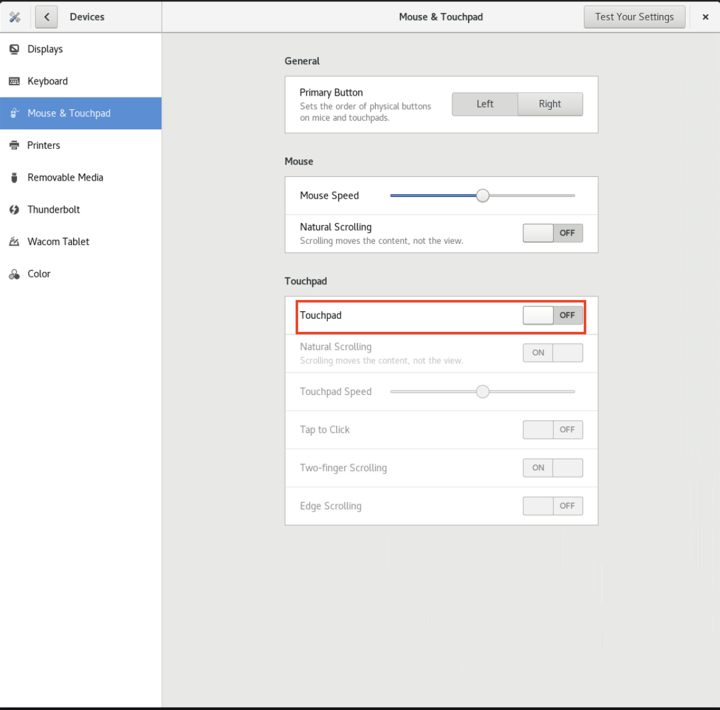Open the Displays panel
The width and height of the screenshot is (720, 710).
pos(81,49)
